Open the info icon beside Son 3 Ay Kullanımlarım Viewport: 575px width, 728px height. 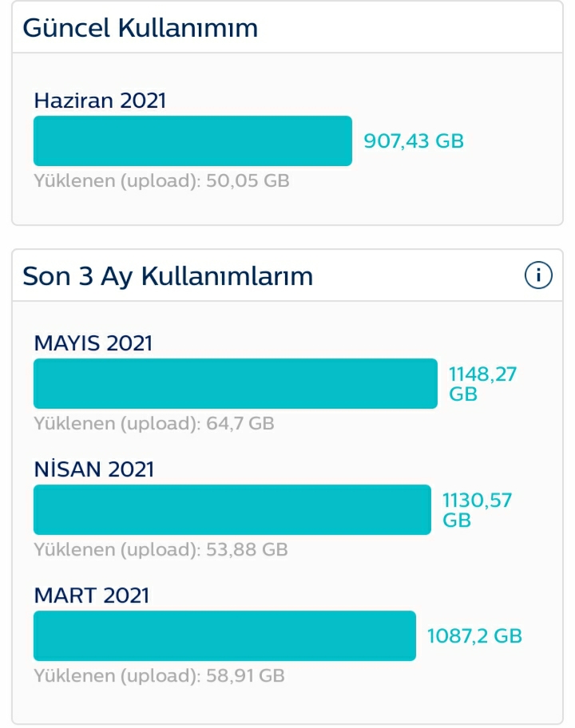pos(538,275)
